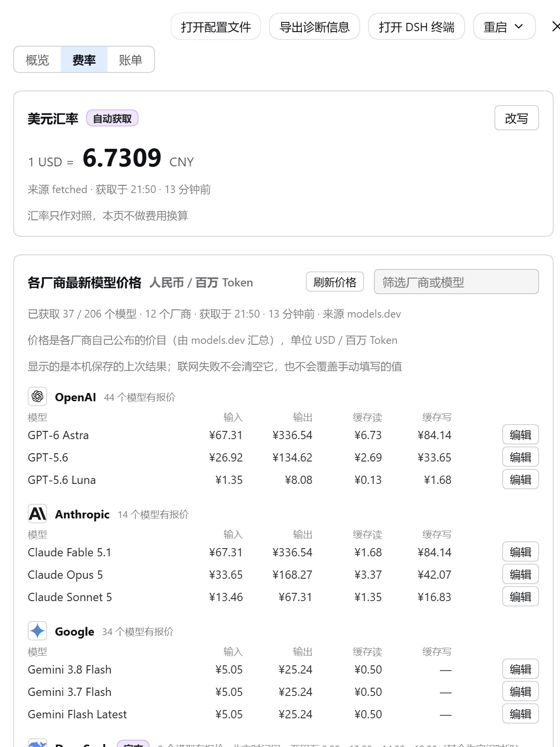Open the 重启 dropdown menu

tap(504, 27)
